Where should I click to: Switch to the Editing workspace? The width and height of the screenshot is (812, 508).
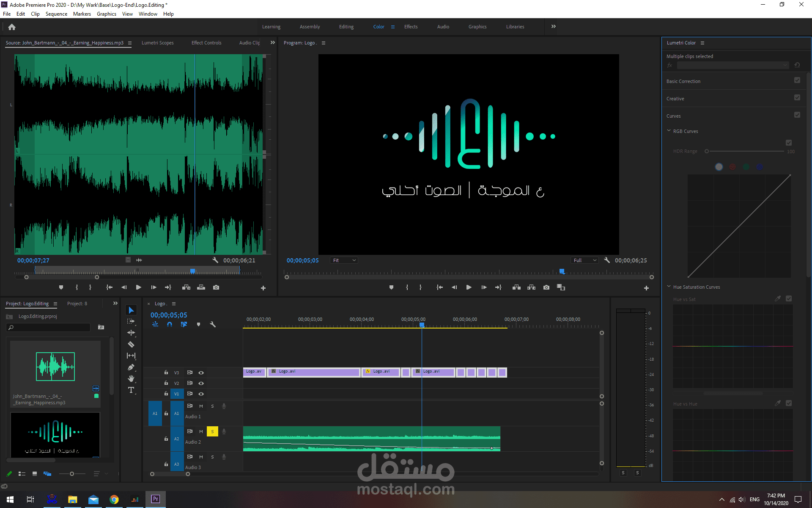346,27
